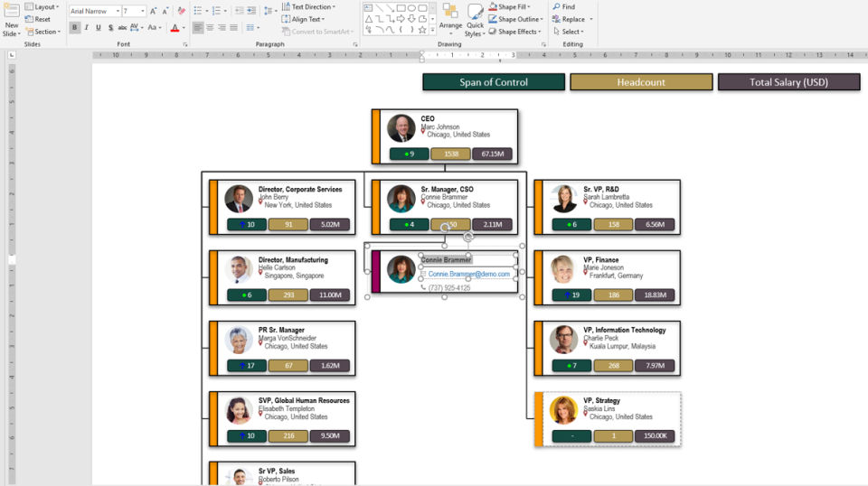Click the Headcount legend button
The width and height of the screenshot is (868, 486).
pyautogui.click(x=641, y=82)
